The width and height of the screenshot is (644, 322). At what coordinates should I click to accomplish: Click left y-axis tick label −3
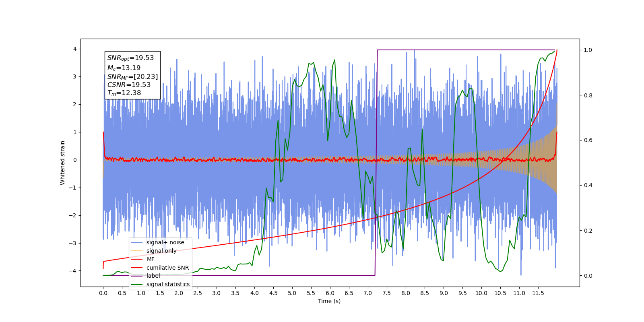(x=72, y=243)
